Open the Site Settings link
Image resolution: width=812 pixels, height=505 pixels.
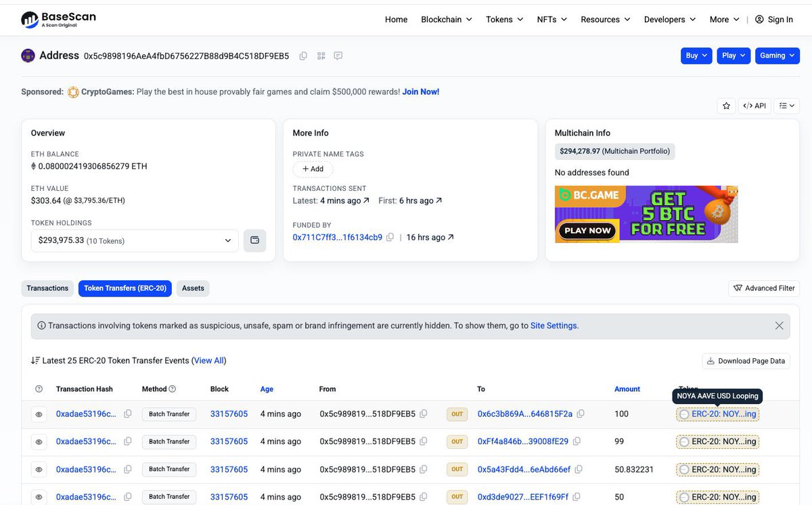tap(554, 326)
